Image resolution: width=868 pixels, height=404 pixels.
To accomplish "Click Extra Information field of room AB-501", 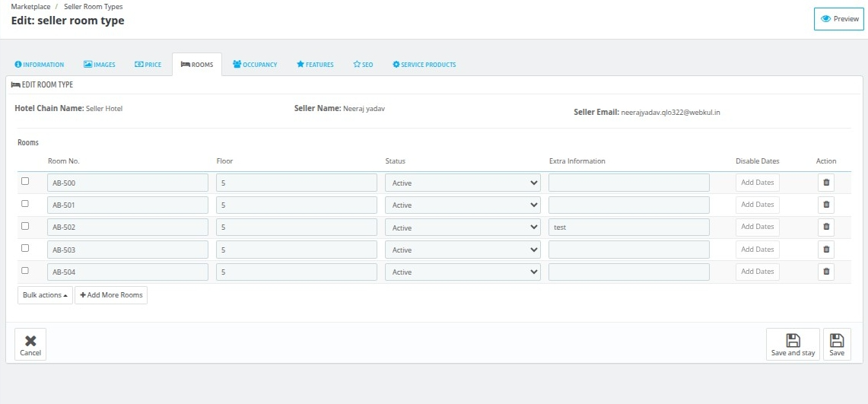I will [629, 205].
